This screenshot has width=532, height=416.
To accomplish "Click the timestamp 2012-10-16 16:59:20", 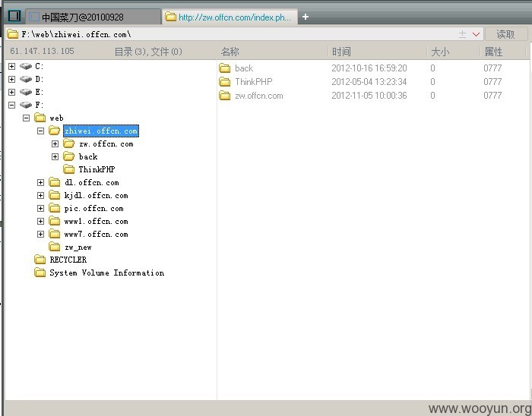I will click(369, 68).
